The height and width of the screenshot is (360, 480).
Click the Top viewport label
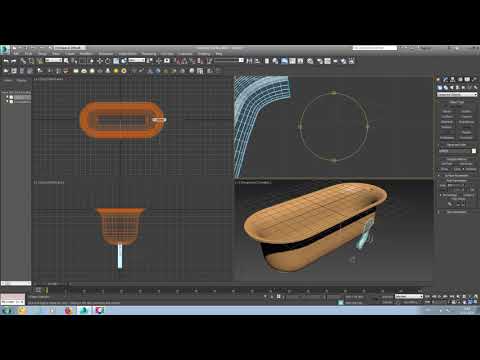(x=49, y=79)
